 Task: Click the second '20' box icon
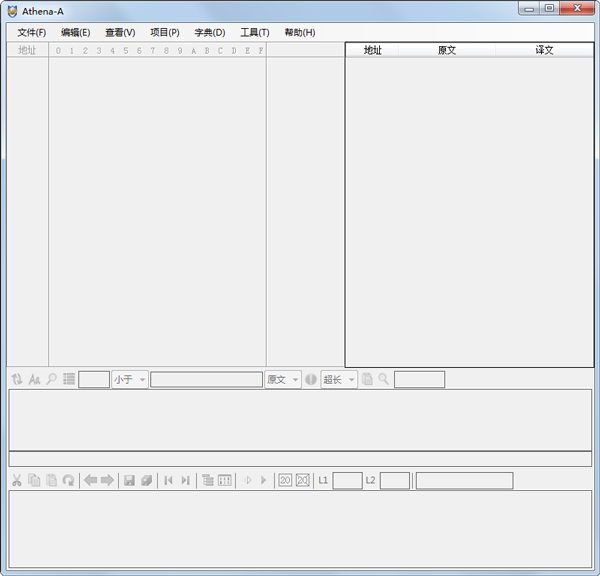click(x=303, y=480)
